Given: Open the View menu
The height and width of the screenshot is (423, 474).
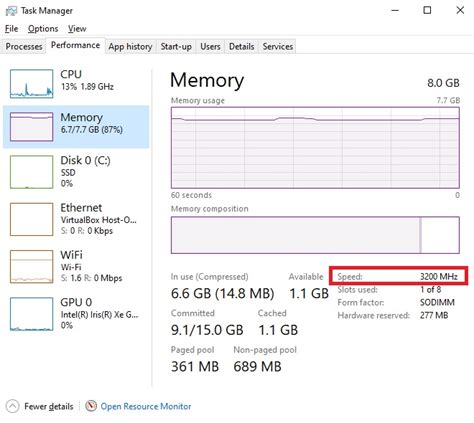Looking at the screenshot, I should [x=77, y=29].
